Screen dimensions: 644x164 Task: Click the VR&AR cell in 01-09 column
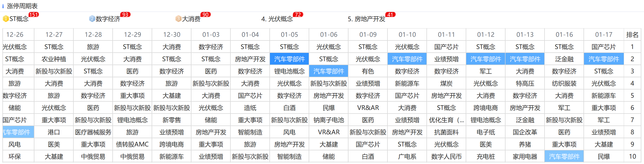(x=368, y=108)
